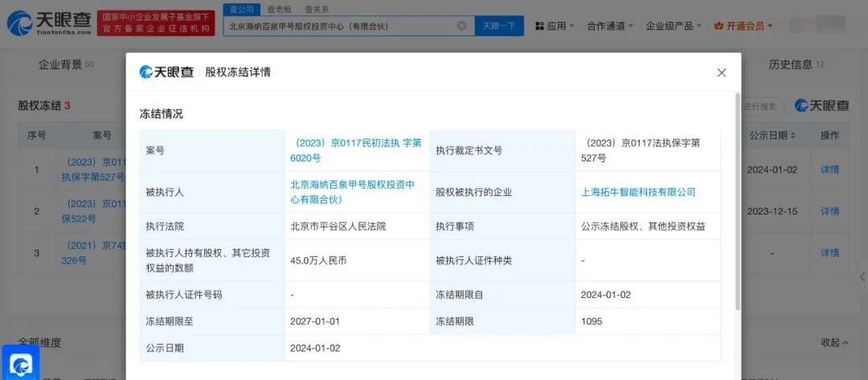Click the dialog's vertical scrollbar
The height and width of the screenshot is (380, 868).
pos(737,202)
